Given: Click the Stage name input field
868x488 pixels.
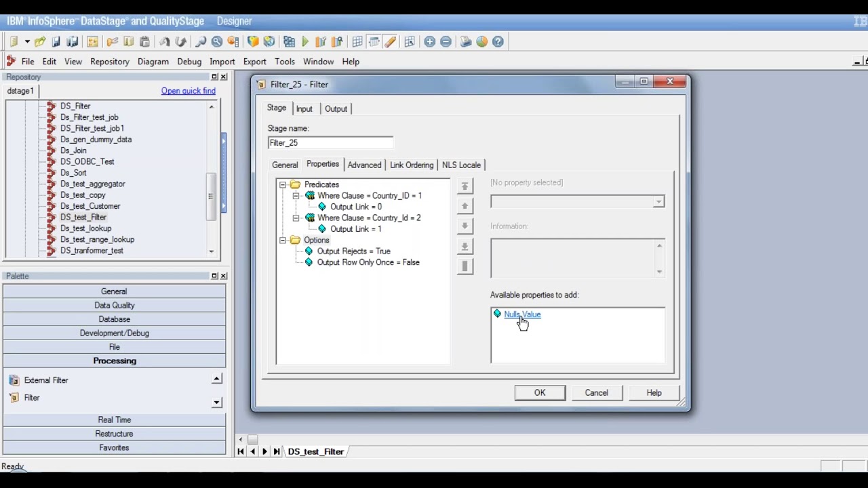Looking at the screenshot, I should tap(330, 143).
